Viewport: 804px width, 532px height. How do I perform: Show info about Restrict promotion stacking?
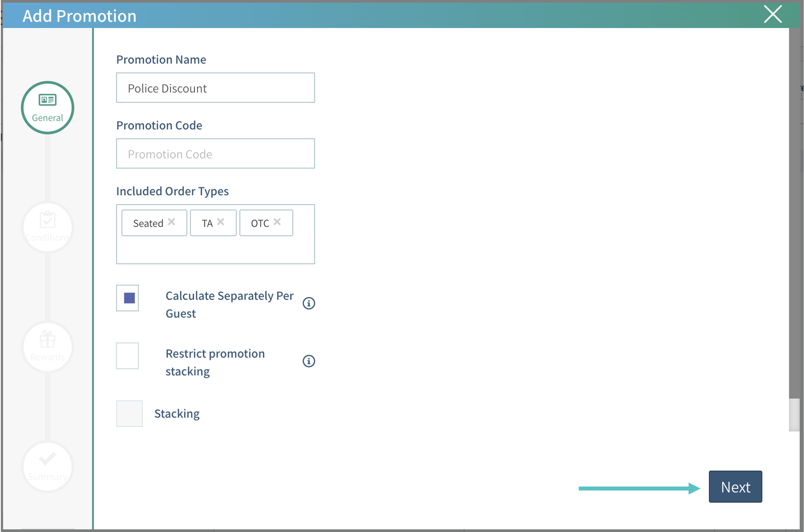(309, 361)
